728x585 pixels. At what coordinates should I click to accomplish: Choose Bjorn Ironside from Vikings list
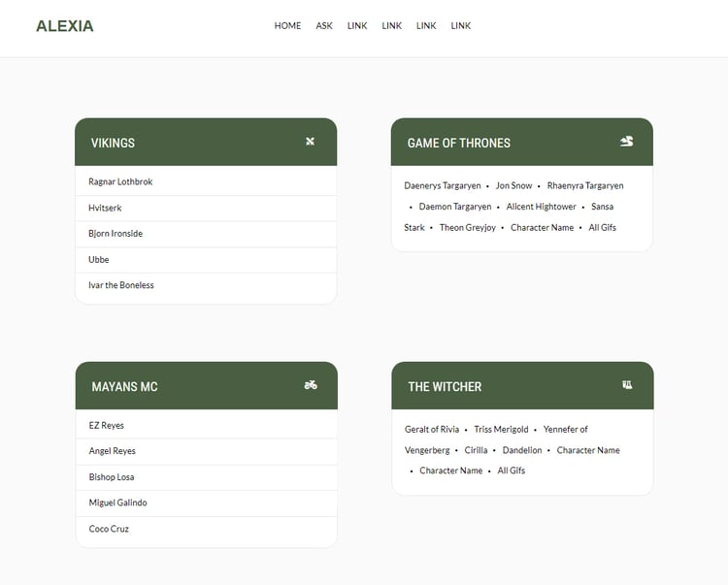click(206, 234)
